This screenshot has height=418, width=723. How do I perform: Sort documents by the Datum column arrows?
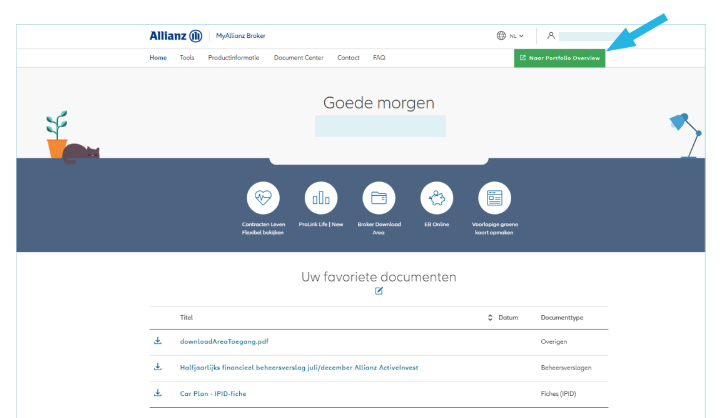point(490,318)
